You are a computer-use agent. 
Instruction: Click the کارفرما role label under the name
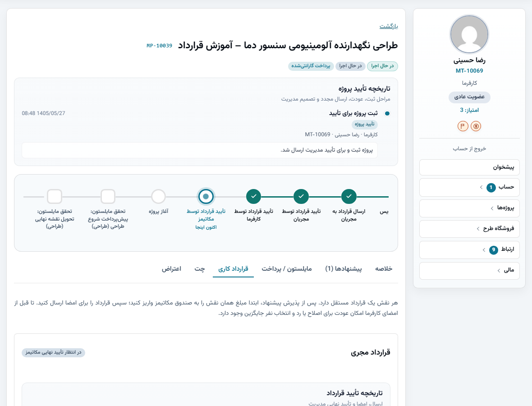click(469, 83)
